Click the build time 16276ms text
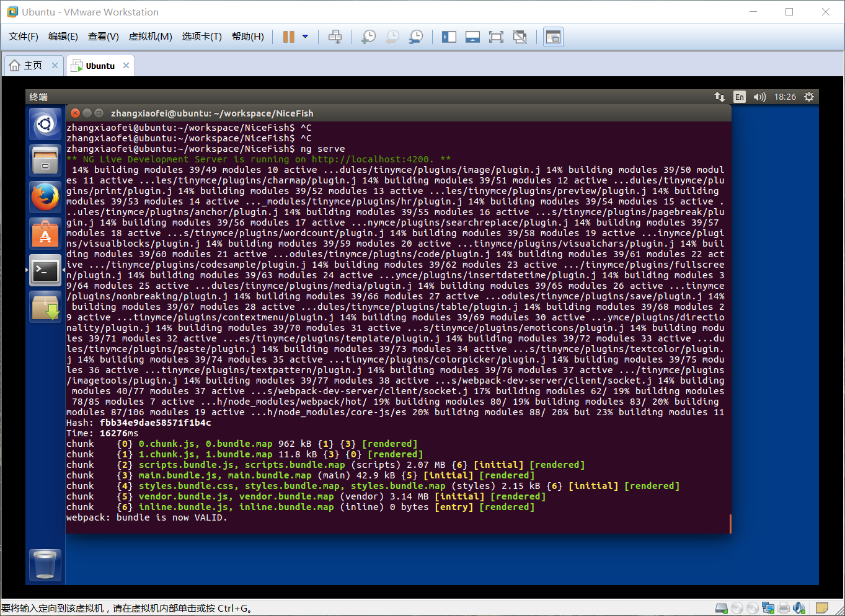 tap(119, 433)
